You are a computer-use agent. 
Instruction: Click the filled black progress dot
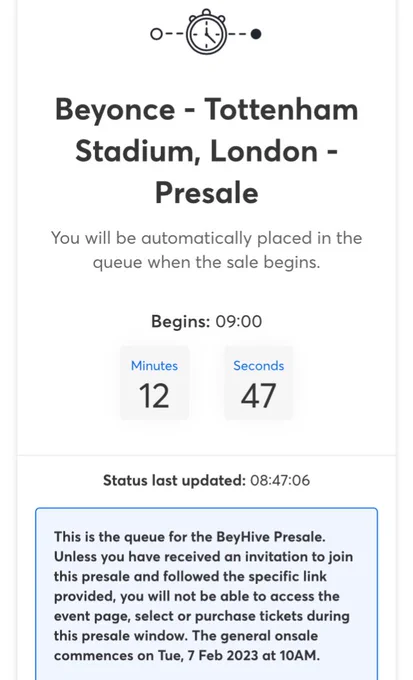256,34
